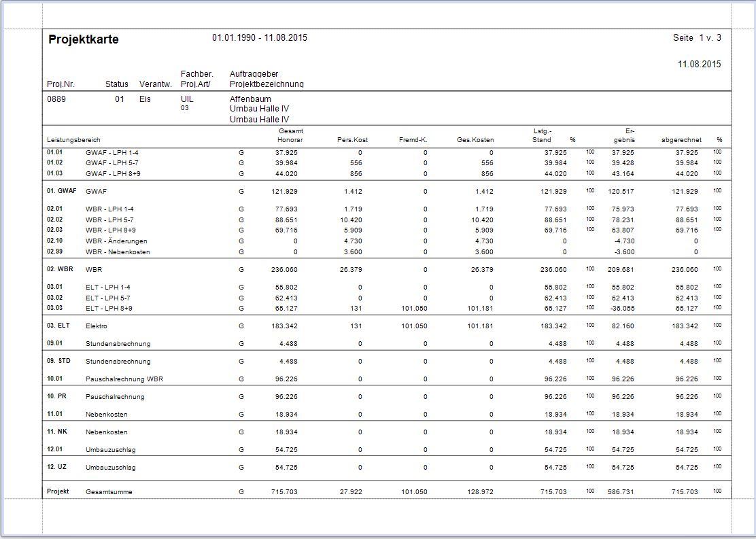The height and width of the screenshot is (539, 756).
Task: Click the ELT - LPH 8+9 row label
Action: [x=109, y=309]
